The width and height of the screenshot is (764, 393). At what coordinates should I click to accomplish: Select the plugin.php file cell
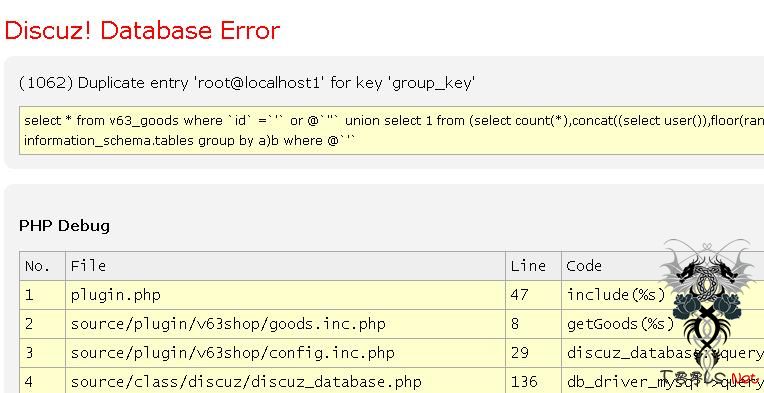(286, 295)
